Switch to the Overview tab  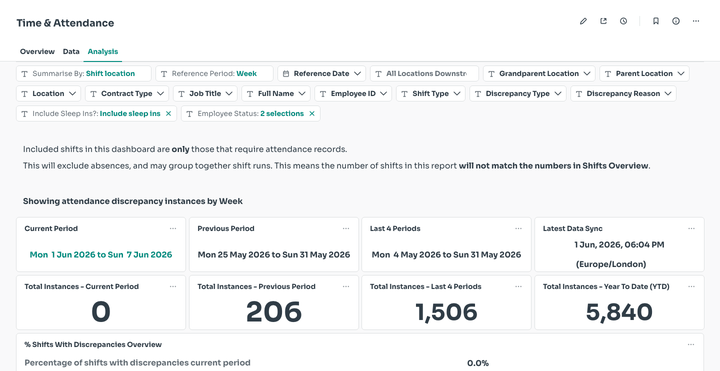click(37, 51)
